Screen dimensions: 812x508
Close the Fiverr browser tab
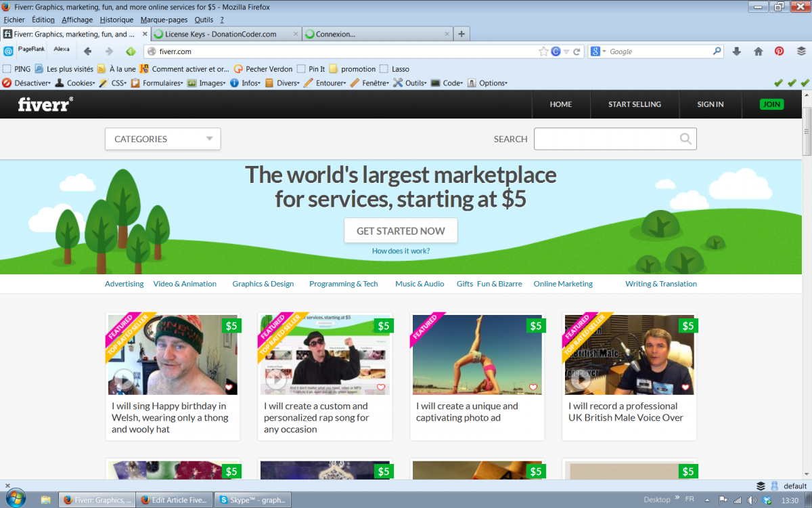[145, 34]
